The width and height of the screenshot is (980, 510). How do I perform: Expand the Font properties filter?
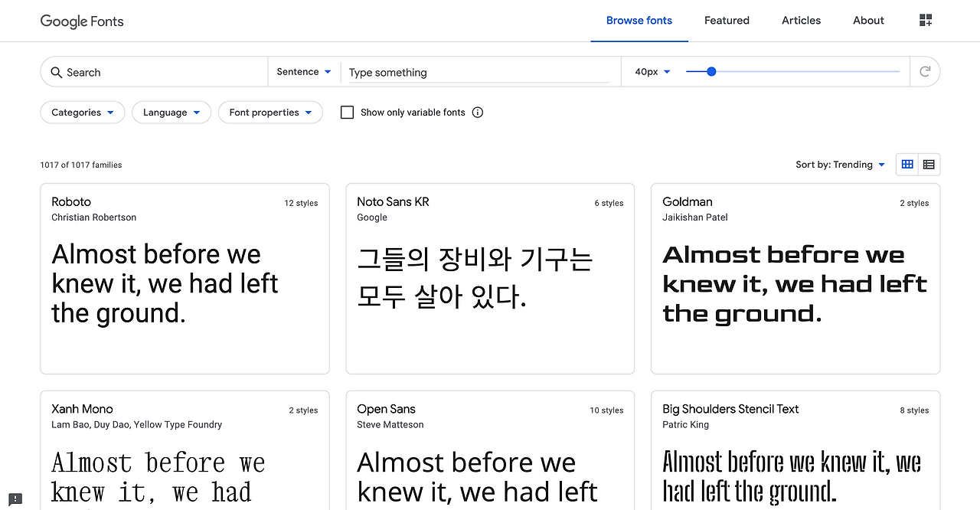270,113
